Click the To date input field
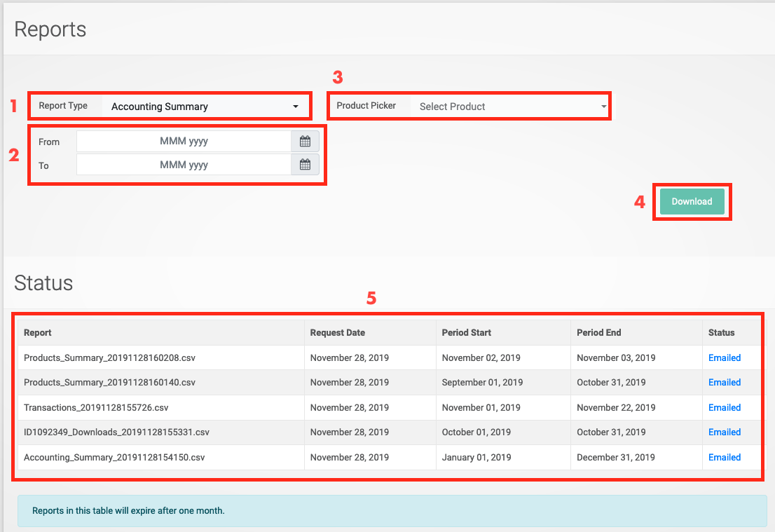The image size is (775, 532). click(184, 165)
